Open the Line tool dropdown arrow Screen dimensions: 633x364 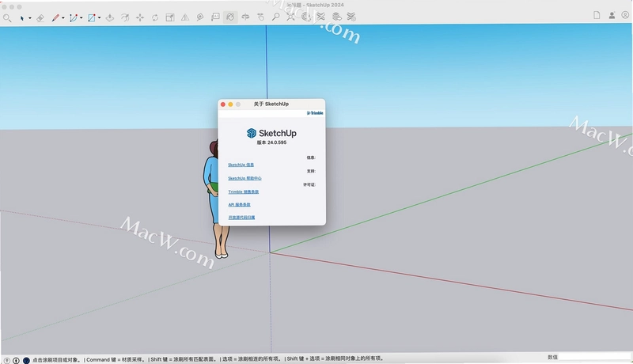tap(63, 18)
